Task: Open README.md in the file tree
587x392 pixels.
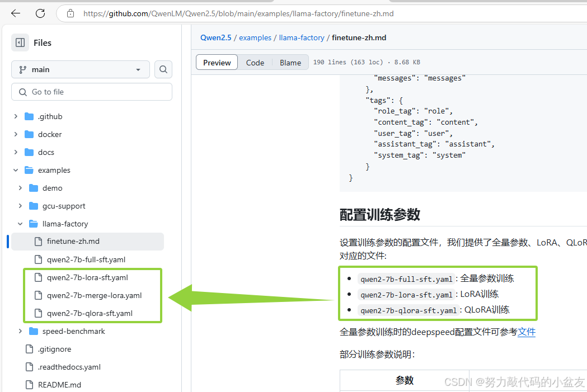Action: click(59, 385)
